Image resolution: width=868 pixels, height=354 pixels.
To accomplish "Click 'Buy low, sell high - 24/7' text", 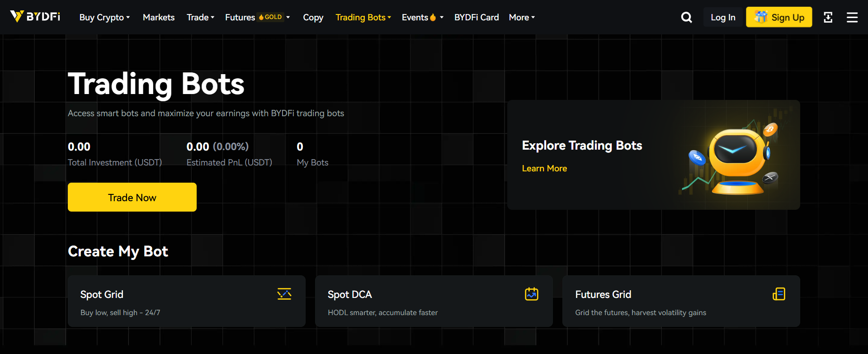I will (x=120, y=312).
